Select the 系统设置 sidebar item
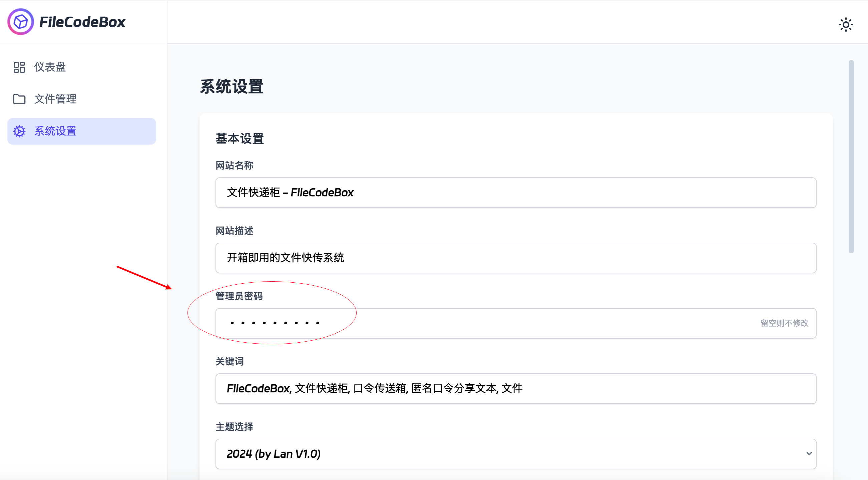The image size is (868, 480). [x=81, y=131]
